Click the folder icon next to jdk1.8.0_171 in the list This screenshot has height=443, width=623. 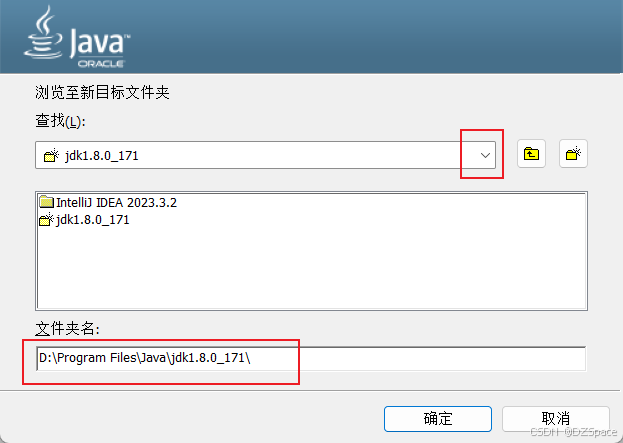(46, 220)
